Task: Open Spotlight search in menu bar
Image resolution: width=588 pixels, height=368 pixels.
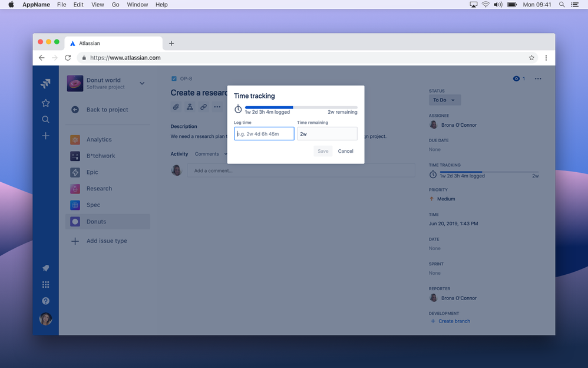Action: [561, 5]
